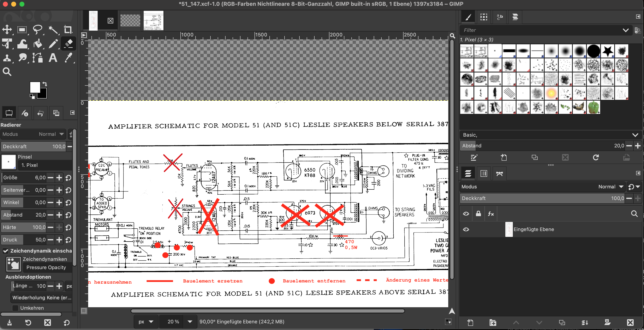Select the Text tool

(53, 58)
